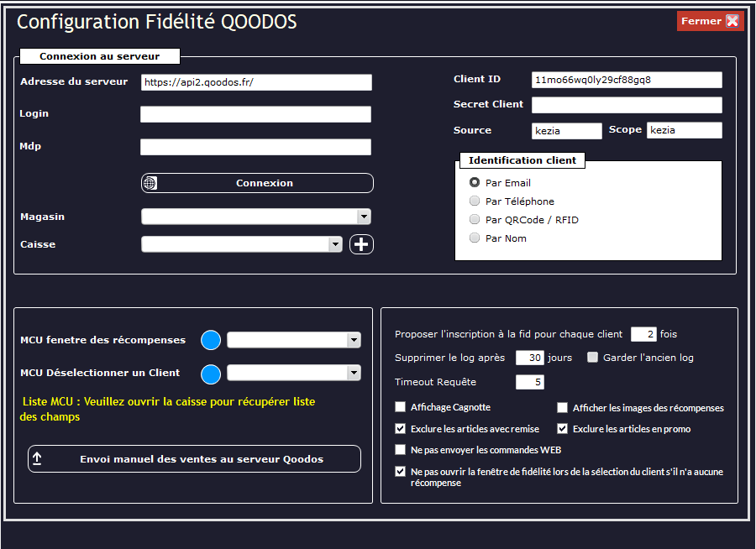Click Envoi manuel des ventes au serveur Qoodos
The width and height of the screenshot is (756, 549).
(201, 459)
